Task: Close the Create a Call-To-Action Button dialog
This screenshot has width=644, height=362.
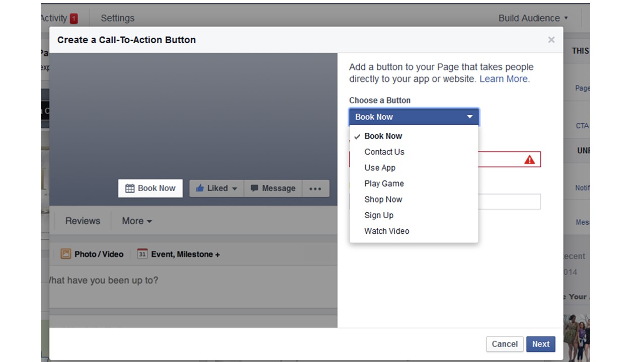Action: click(x=551, y=40)
